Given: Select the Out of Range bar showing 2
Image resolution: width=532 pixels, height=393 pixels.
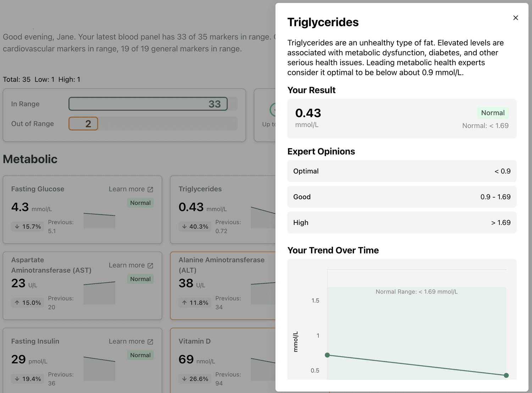Looking at the screenshot, I should [83, 123].
